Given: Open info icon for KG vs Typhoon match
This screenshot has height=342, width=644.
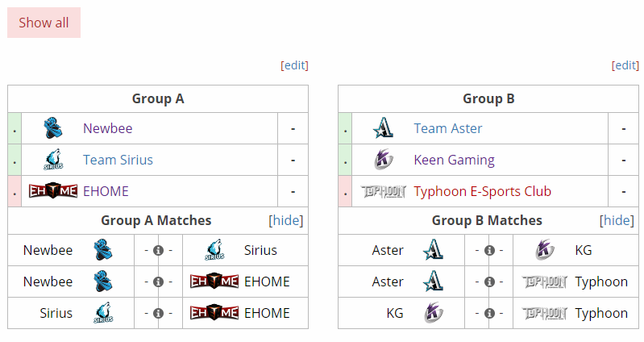Looking at the screenshot, I should (489, 313).
